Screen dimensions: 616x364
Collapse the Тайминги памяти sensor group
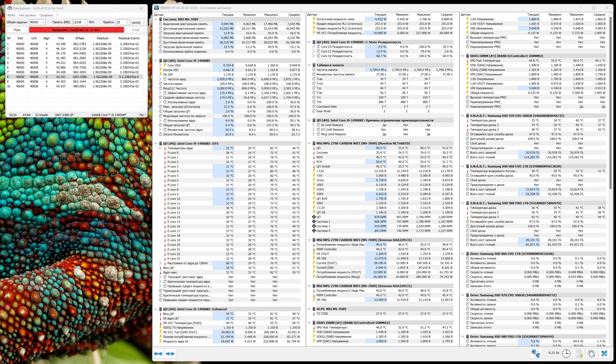309,65
